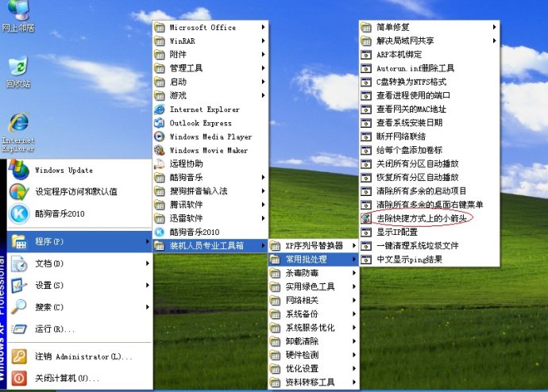Expand the 解决局域网共享 submenu arrow
Viewport: 548px width, 392px height.
point(494,40)
